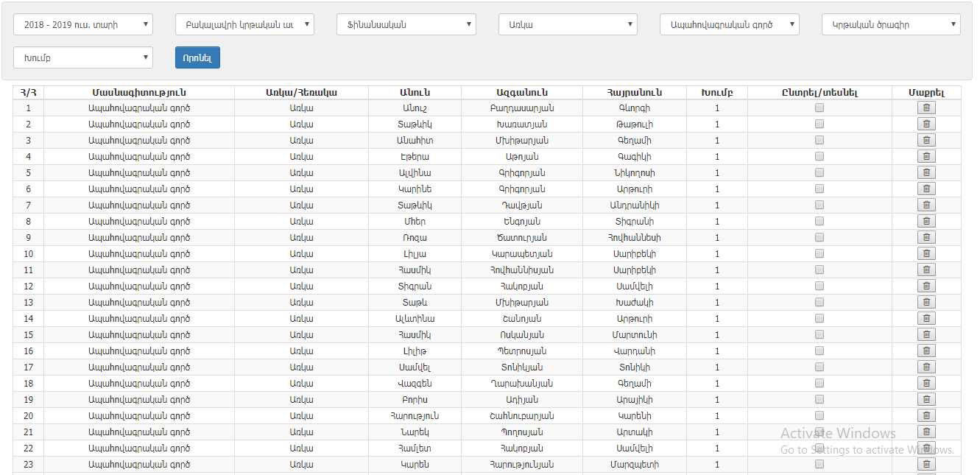Delete row 21 via its trash icon
The image size is (980, 475).
(926, 432)
